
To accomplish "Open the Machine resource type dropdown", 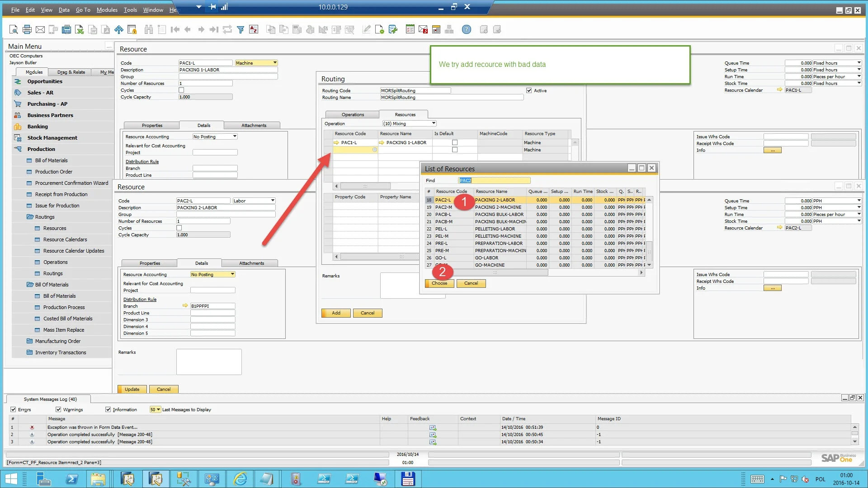I will tap(274, 63).
